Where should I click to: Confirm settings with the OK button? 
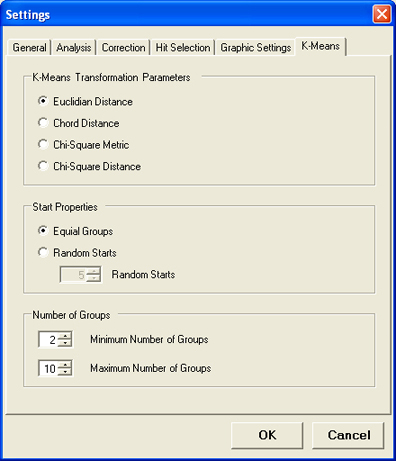[267, 435]
